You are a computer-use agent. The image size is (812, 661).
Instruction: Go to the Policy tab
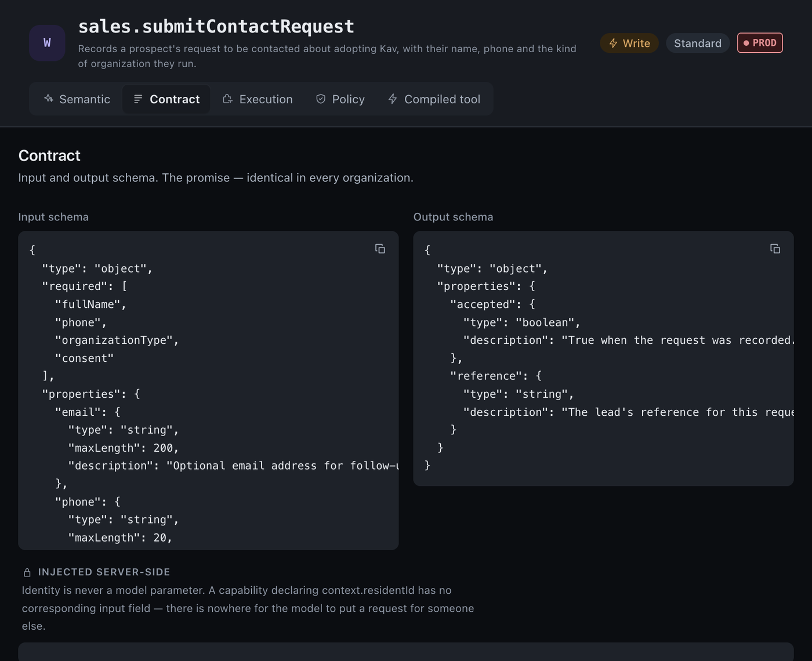[x=340, y=99]
